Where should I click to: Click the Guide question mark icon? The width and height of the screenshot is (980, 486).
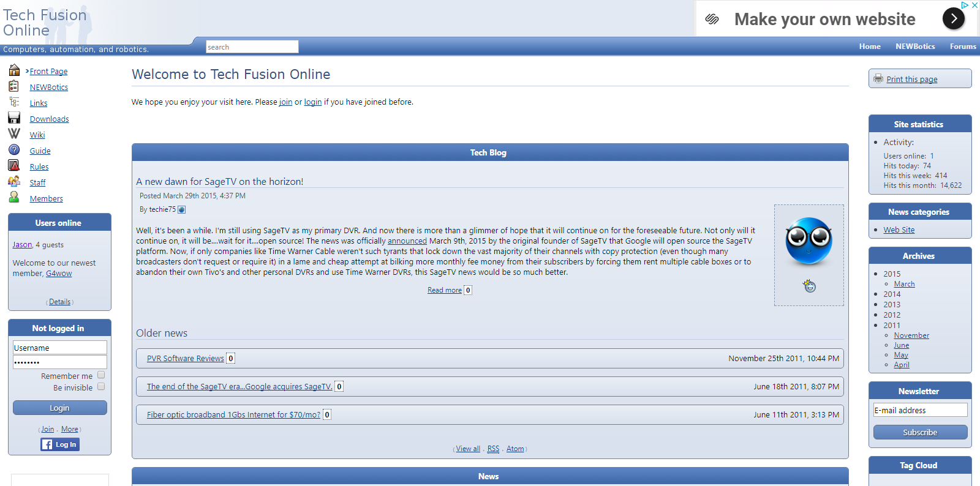pyautogui.click(x=14, y=150)
